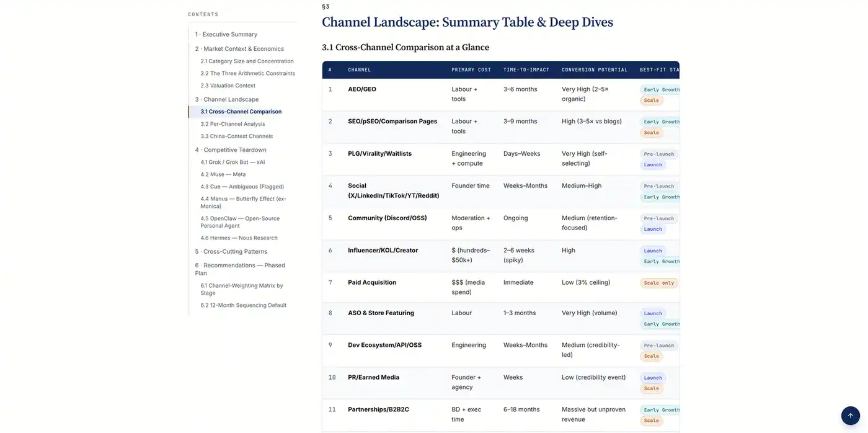Go to 6 · Recommendations — Phased Plan
Screen dimensions: 868x433
pos(240,269)
